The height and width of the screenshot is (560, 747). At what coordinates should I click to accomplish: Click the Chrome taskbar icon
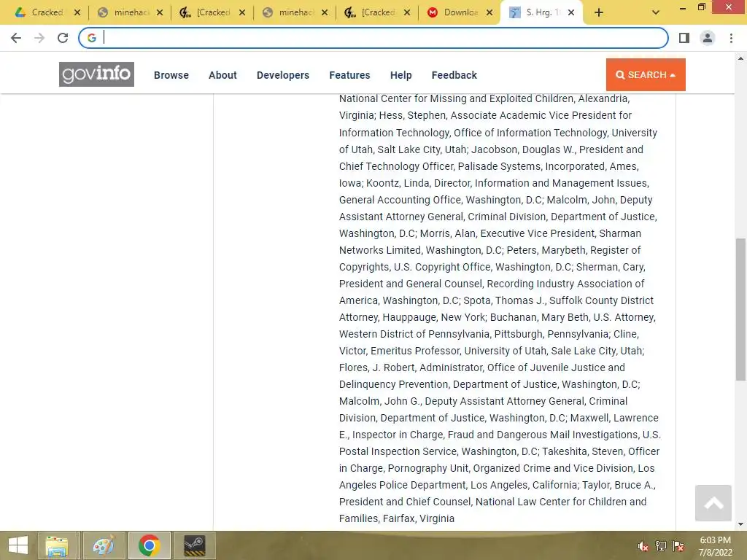[x=149, y=545]
